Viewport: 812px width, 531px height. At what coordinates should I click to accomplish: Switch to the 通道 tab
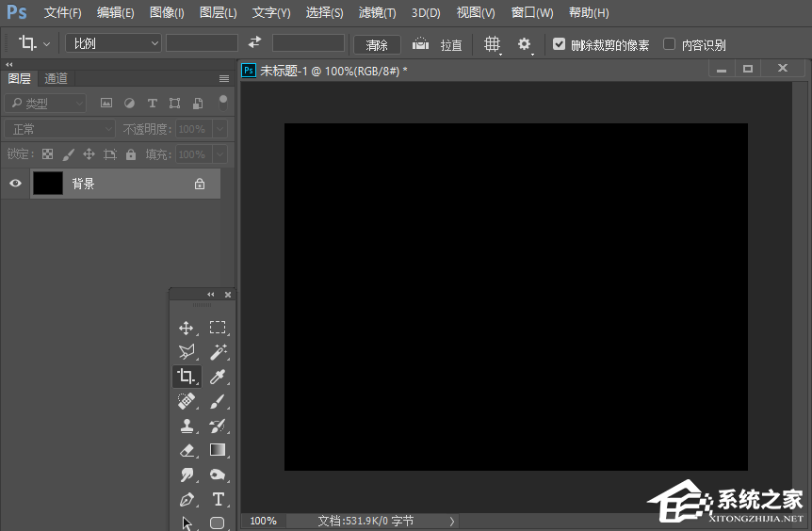tap(56, 79)
